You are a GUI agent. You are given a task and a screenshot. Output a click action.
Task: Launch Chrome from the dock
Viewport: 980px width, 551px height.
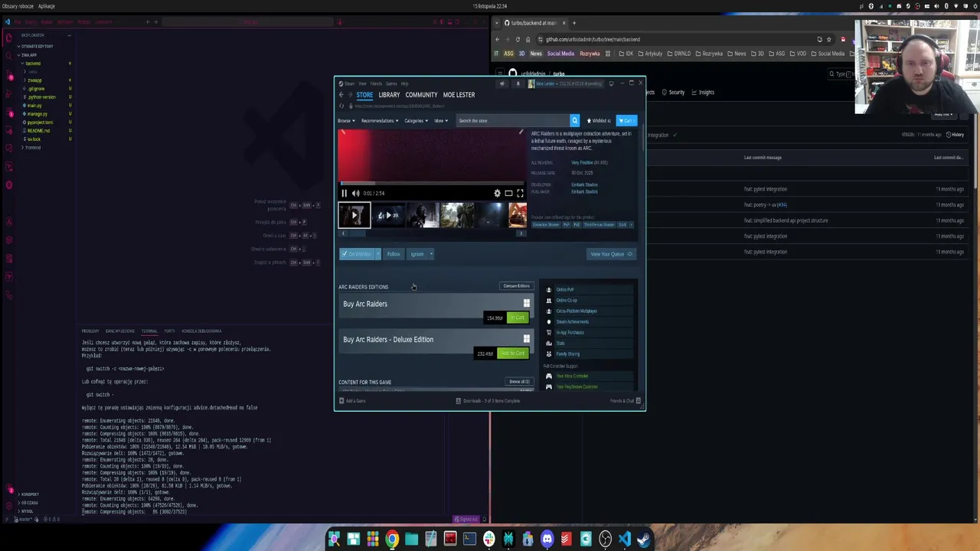[x=392, y=540]
